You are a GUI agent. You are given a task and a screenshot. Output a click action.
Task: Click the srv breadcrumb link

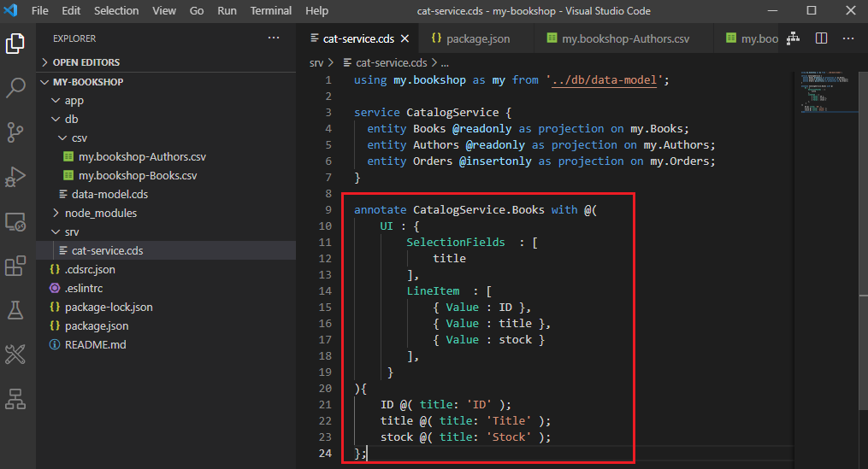tap(316, 62)
